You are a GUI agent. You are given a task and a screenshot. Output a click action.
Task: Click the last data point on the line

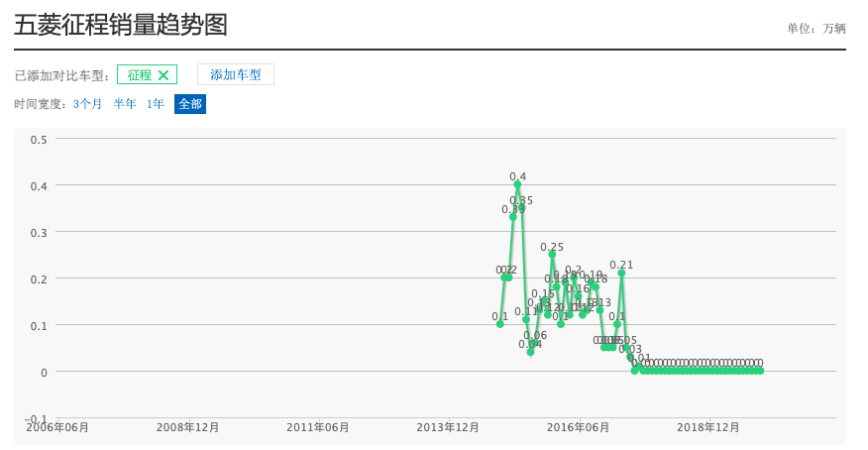click(760, 370)
